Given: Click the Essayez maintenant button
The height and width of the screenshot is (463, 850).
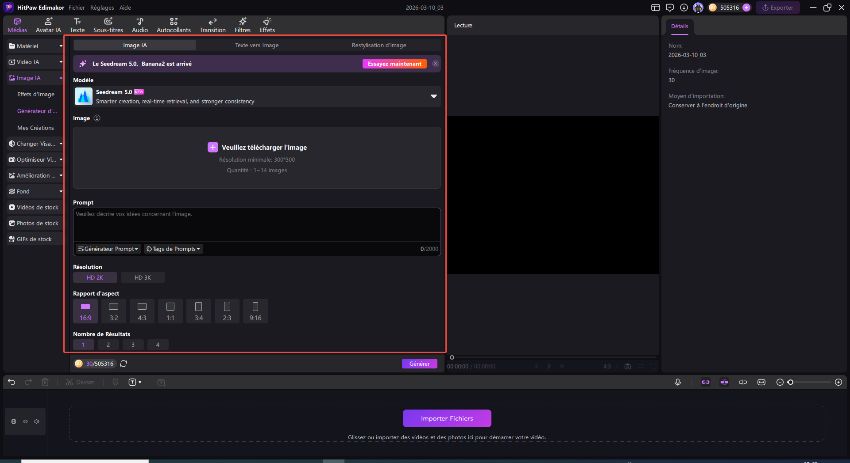Looking at the screenshot, I should click(x=395, y=64).
